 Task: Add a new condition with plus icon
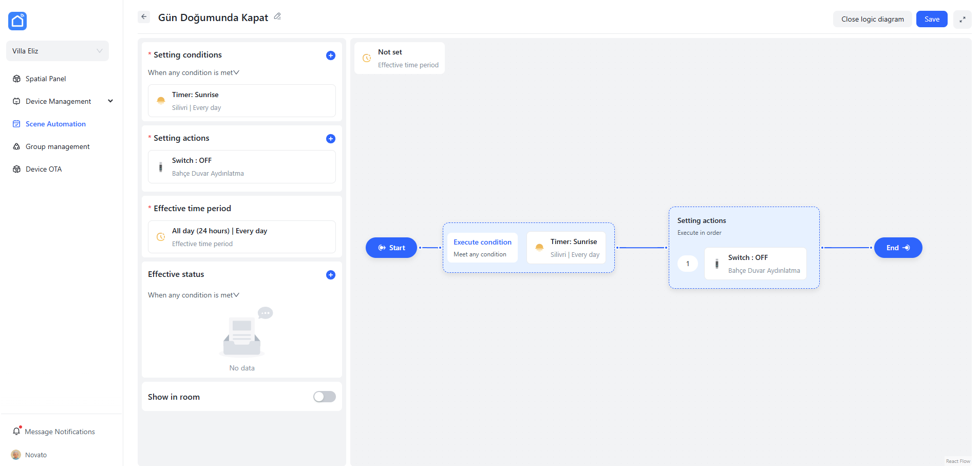tap(331, 55)
